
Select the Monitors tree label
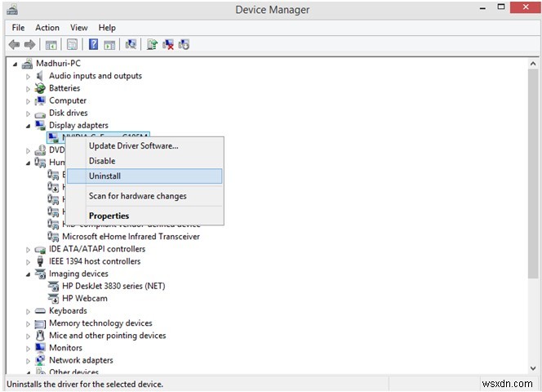tap(65, 348)
